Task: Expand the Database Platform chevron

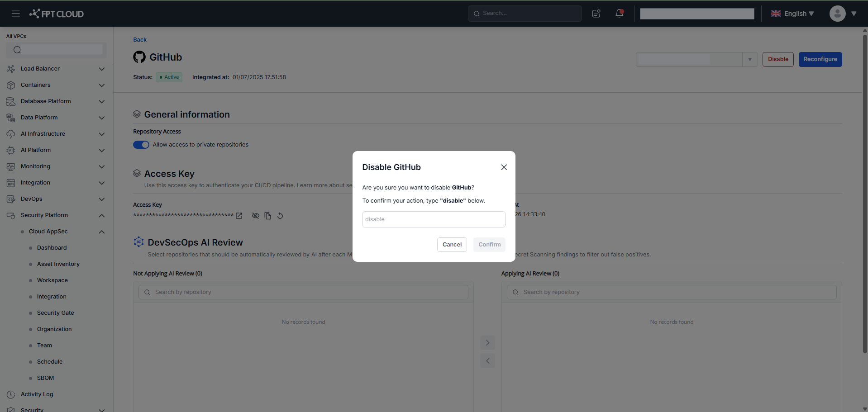Action: (102, 102)
